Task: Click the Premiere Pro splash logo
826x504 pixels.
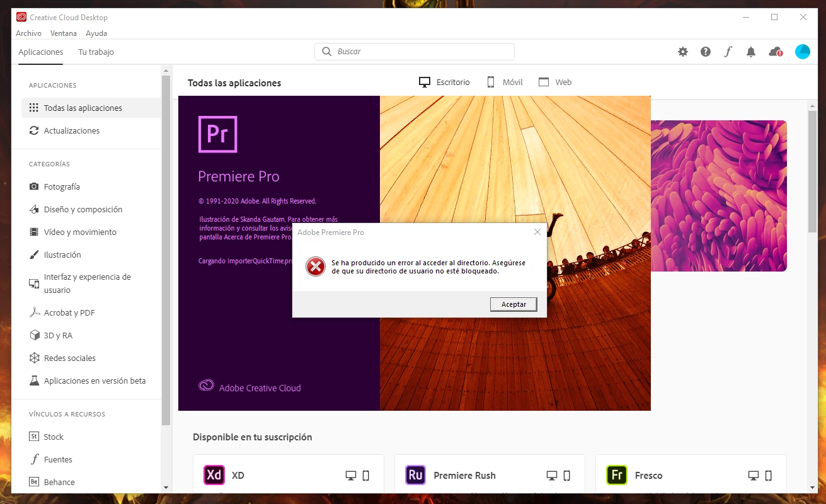Action: coord(217,134)
